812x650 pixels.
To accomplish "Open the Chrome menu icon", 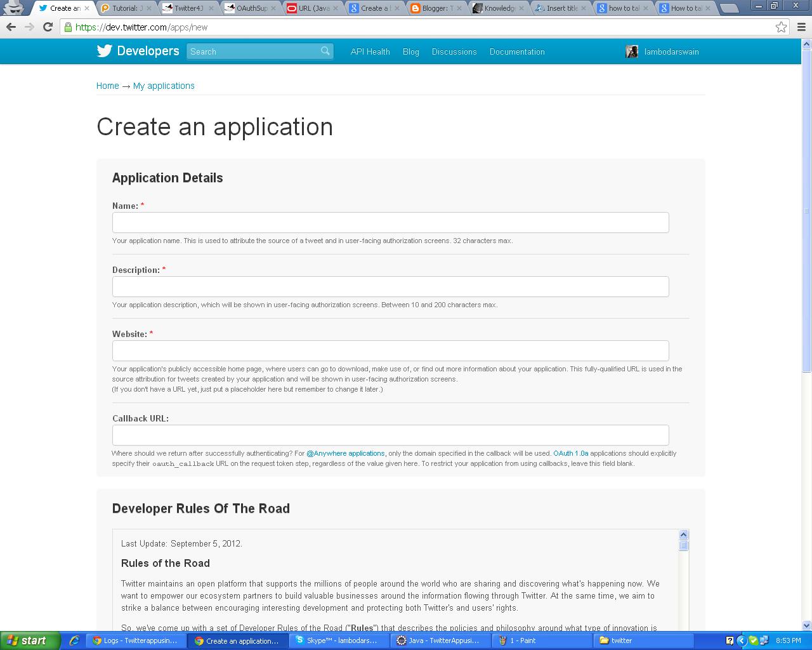I will click(800, 27).
